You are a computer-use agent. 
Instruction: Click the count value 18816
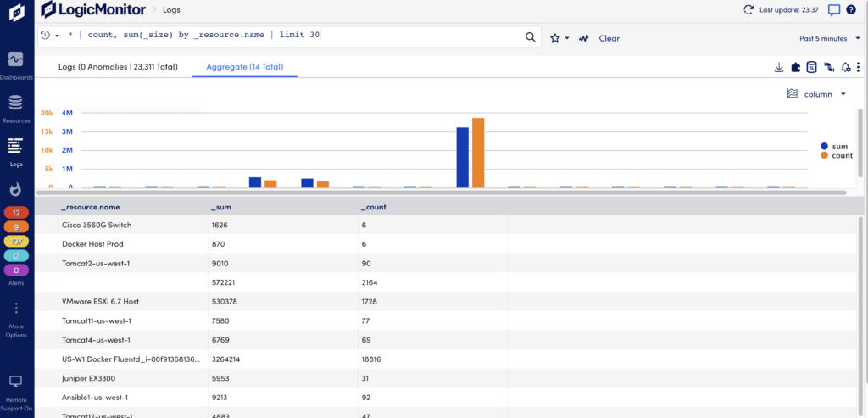370,359
